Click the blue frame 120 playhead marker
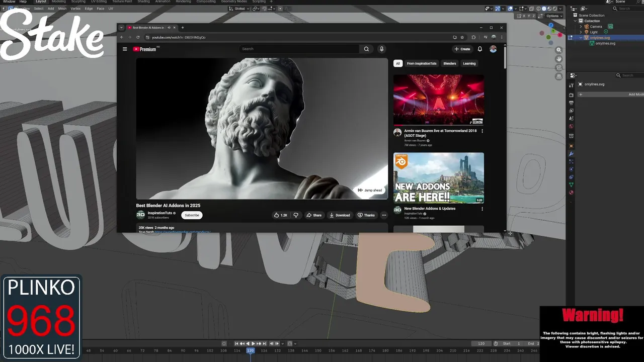This screenshot has height=362, width=644. click(x=251, y=350)
